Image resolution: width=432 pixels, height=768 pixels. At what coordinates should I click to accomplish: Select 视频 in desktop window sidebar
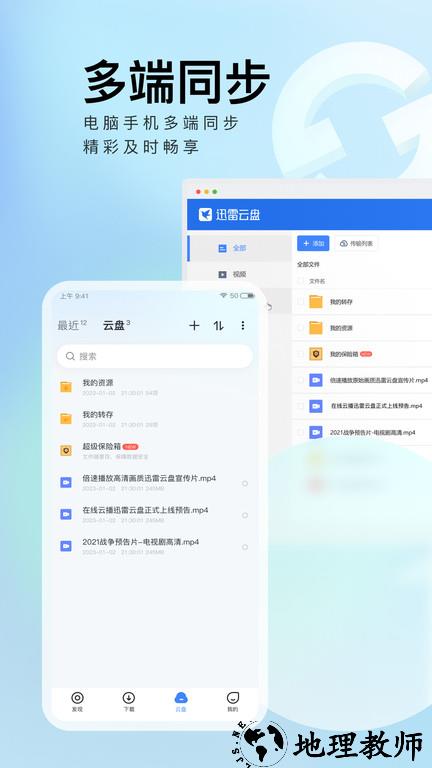[239, 274]
